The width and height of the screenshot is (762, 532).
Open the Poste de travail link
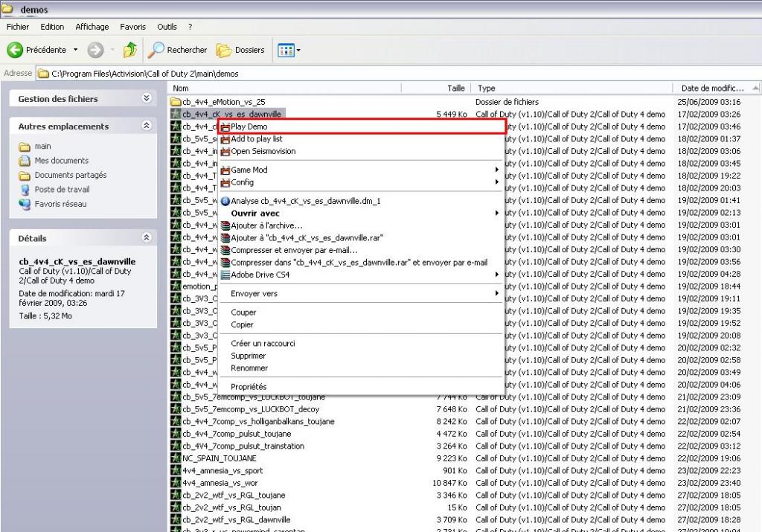click(63, 190)
